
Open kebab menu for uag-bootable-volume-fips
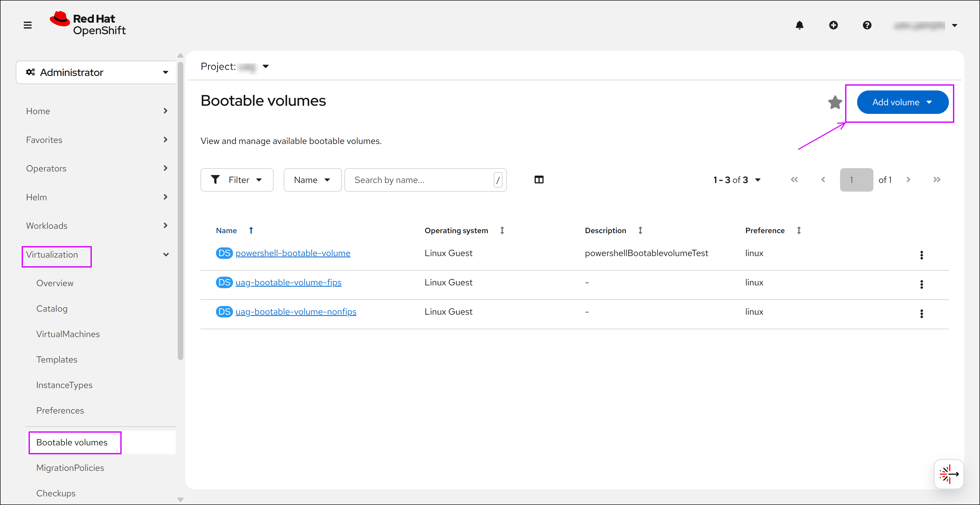pyautogui.click(x=921, y=284)
